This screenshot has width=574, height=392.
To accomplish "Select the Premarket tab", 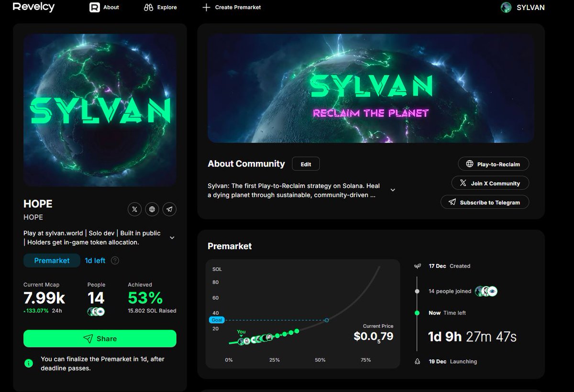I will pos(52,261).
